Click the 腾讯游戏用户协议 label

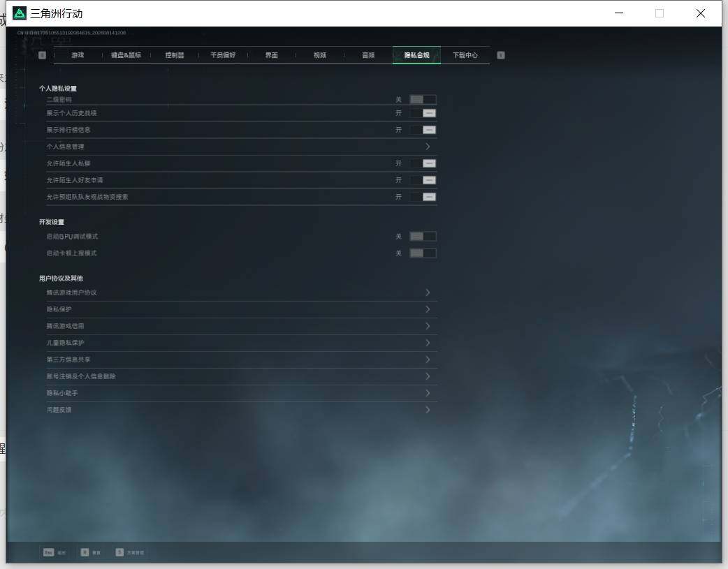71,293
